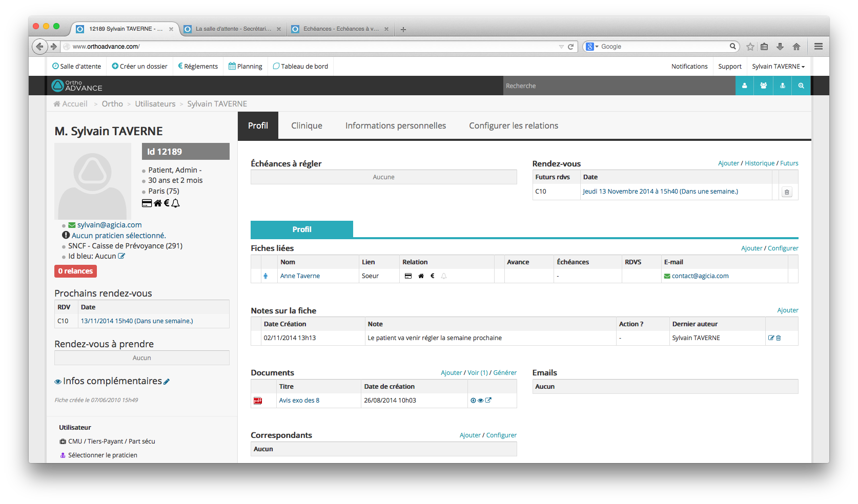
Task: Edit the Id bleu value
Action: coord(121,256)
